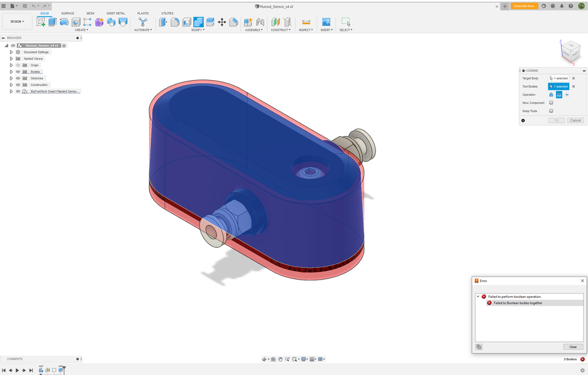Open the MODIFY dropdown menu

tap(198, 30)
